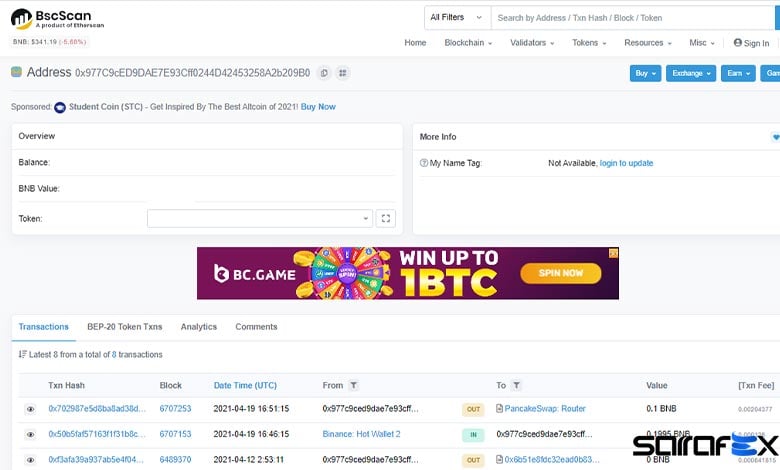Screen dimensions: 780x470
Task: Toggle the [Txn Fee] column header
Action: point(756,385)
